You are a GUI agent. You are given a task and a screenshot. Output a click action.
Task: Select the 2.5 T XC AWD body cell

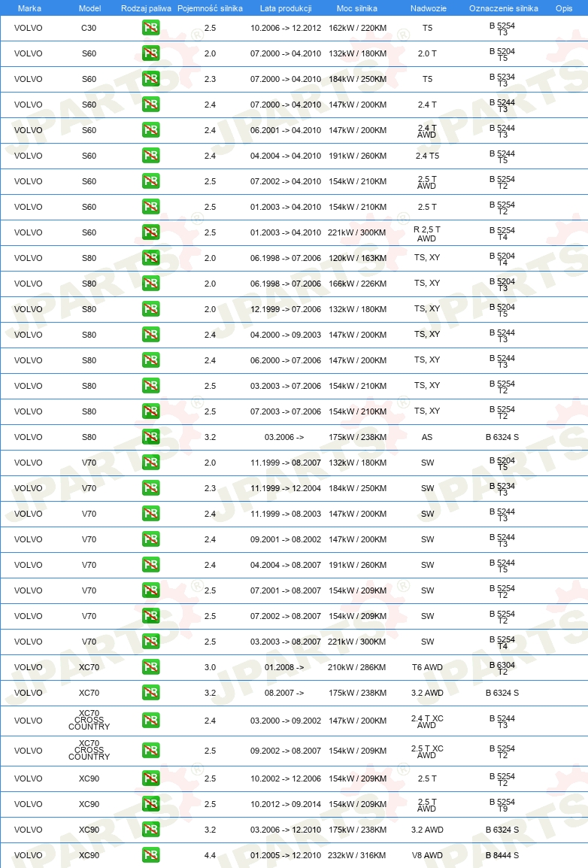(427, 751)
